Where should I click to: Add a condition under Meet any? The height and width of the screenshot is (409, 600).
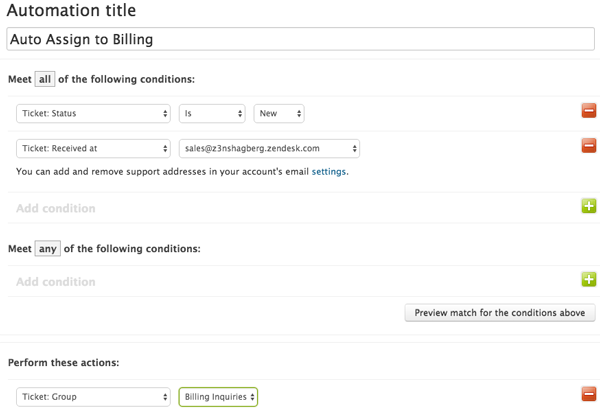point(589,279)
